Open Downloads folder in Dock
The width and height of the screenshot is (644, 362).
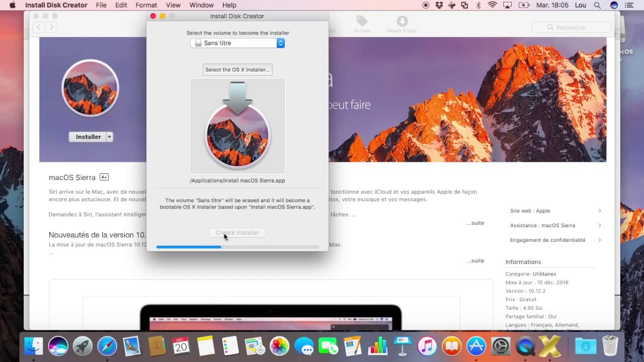click(x=586, y=346)
